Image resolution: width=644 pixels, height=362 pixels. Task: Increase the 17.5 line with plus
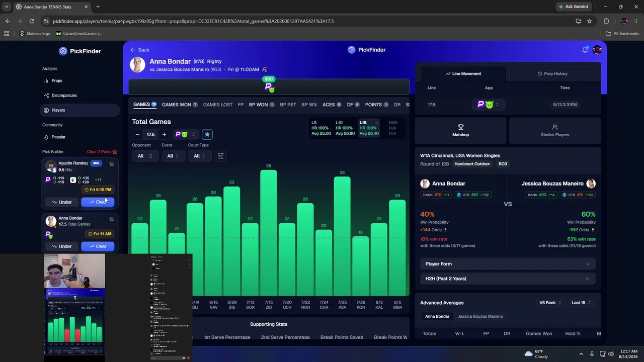[x=164, y=134]
